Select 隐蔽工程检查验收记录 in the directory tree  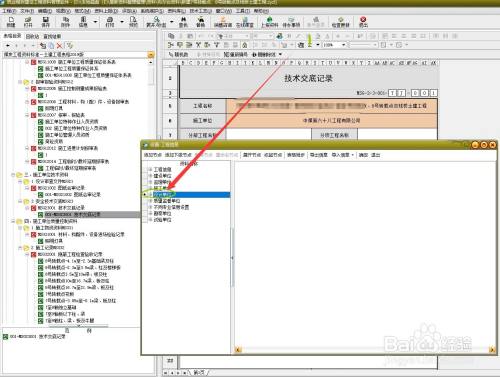click(x=70, y=254)
